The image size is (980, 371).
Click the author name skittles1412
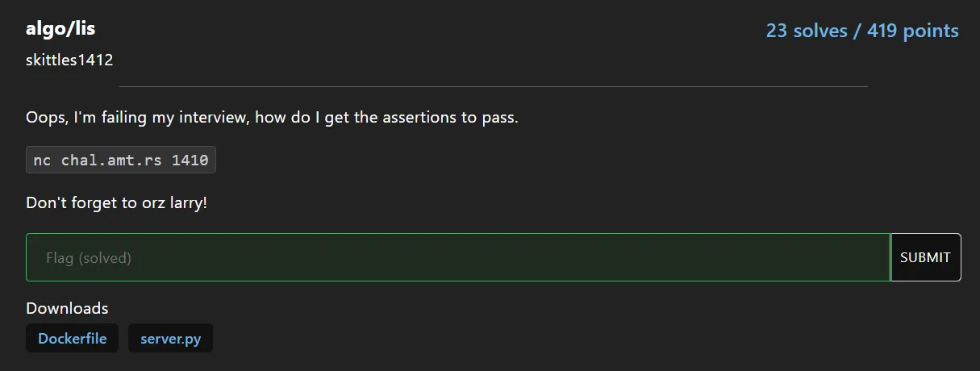(x=69, y=60)
